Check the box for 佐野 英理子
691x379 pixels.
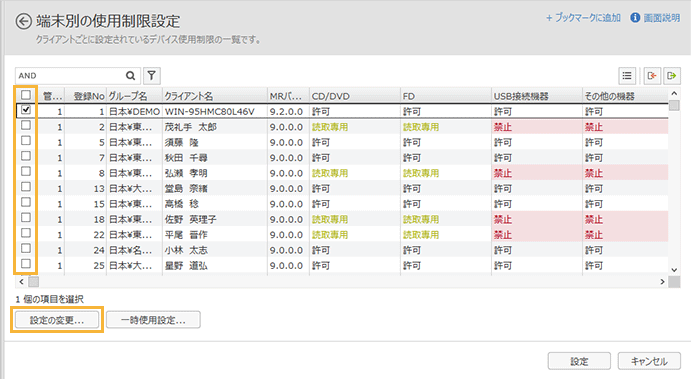26,218
